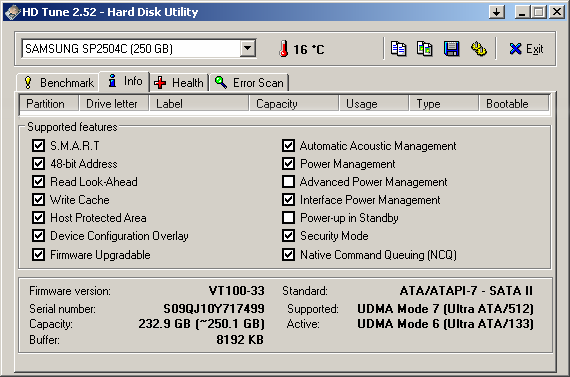Image resolution: width=570 pixels, height=377 pixels.
Task: Open options via the yellow gear icon
Action: [478, 48]
